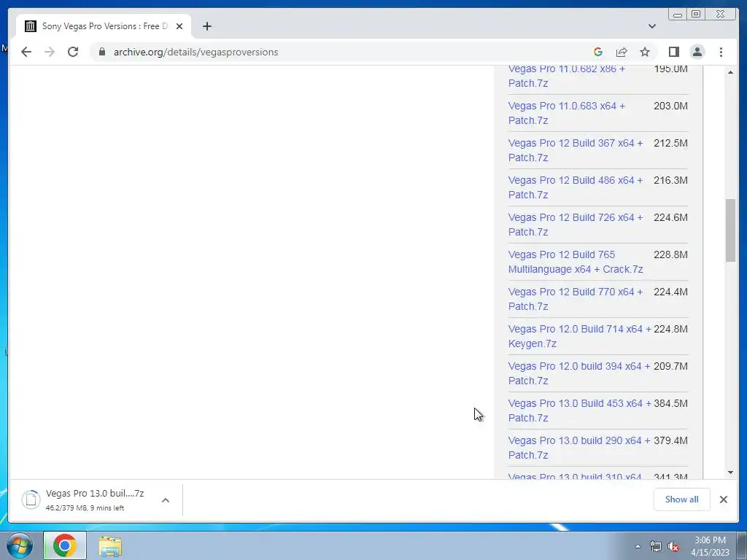Open a new tab

point(206,26)
